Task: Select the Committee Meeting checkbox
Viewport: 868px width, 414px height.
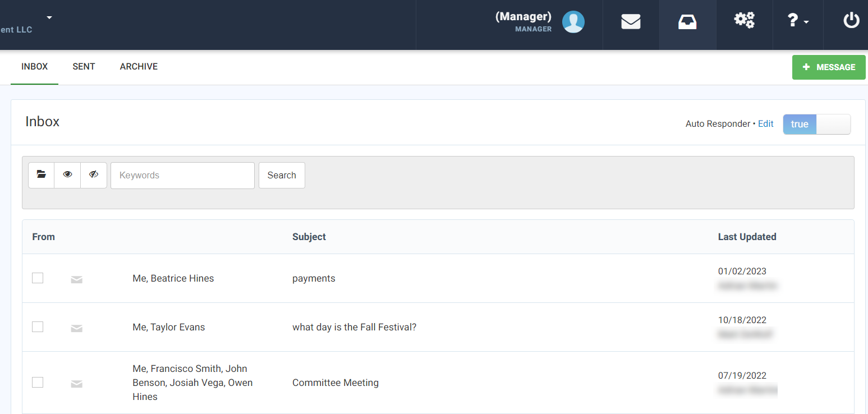Action: coord(38,382)
